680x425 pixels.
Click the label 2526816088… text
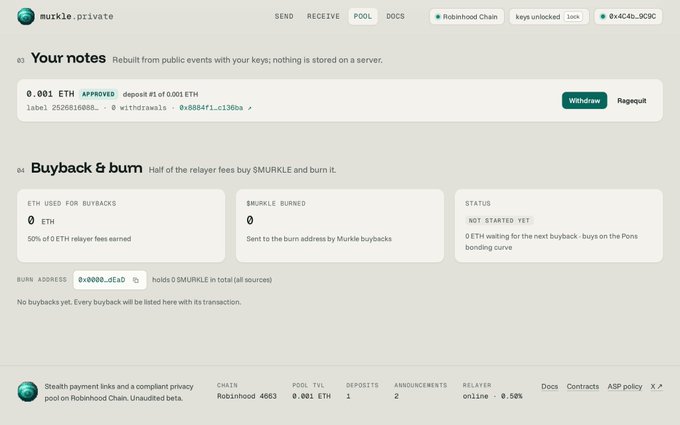(x=62, y=108)
